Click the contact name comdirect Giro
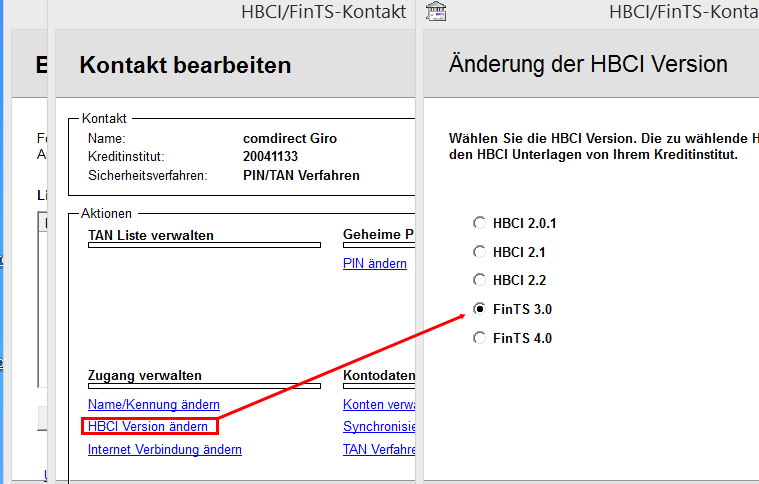This screenshot has height=484, width=759. pos(289,138)
